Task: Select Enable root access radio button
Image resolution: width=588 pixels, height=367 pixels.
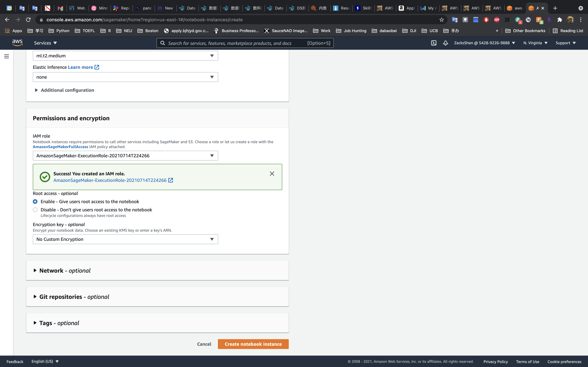Action: click(x=35, y=202)
